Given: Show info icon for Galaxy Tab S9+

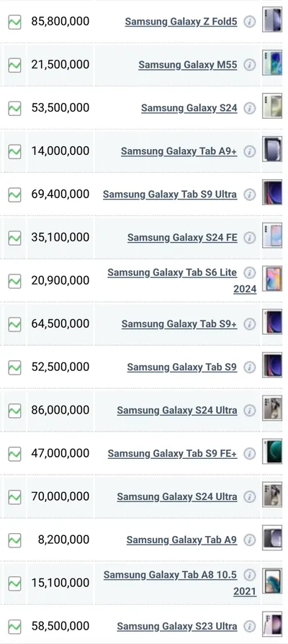Looking at the screenshot, I should point(249,324).
